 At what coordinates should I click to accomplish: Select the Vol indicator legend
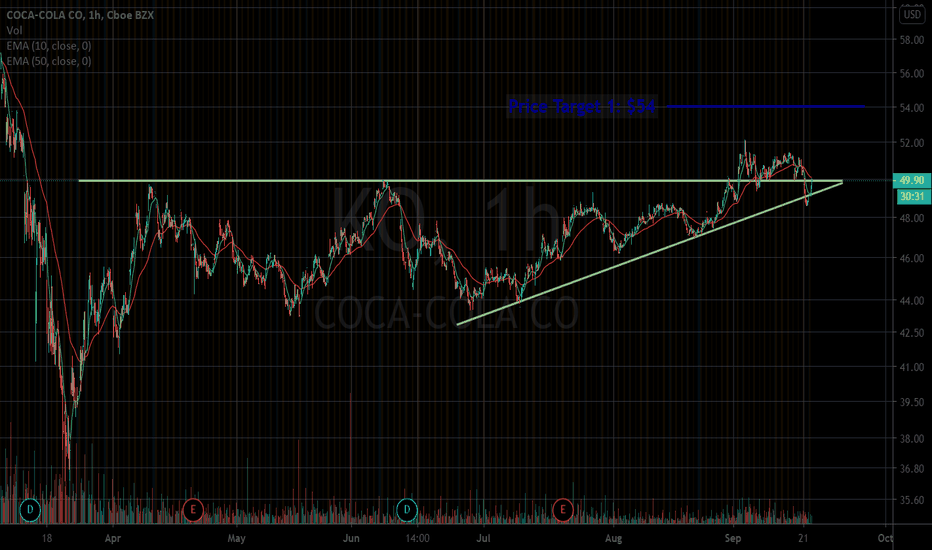click(14, 30)
